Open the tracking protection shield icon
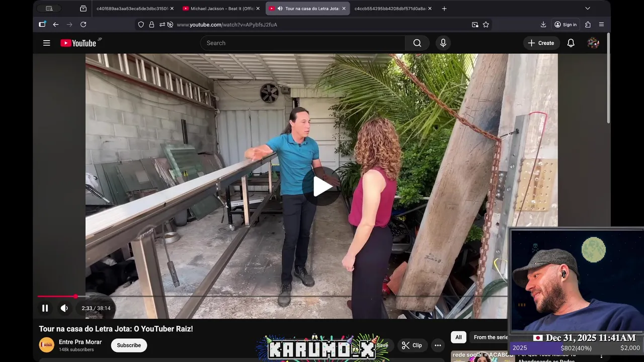Image resolution: width=644 pixels, height=362 pixels. click(x=141, y=25)
